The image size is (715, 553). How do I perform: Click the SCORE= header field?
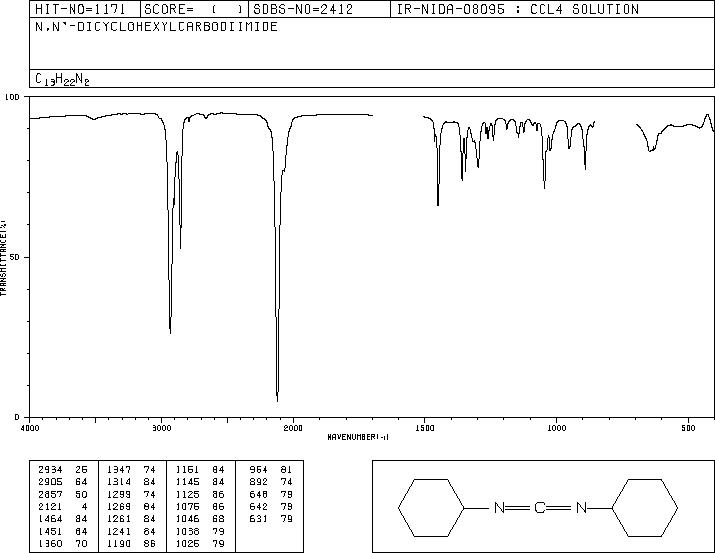[194, 9]
